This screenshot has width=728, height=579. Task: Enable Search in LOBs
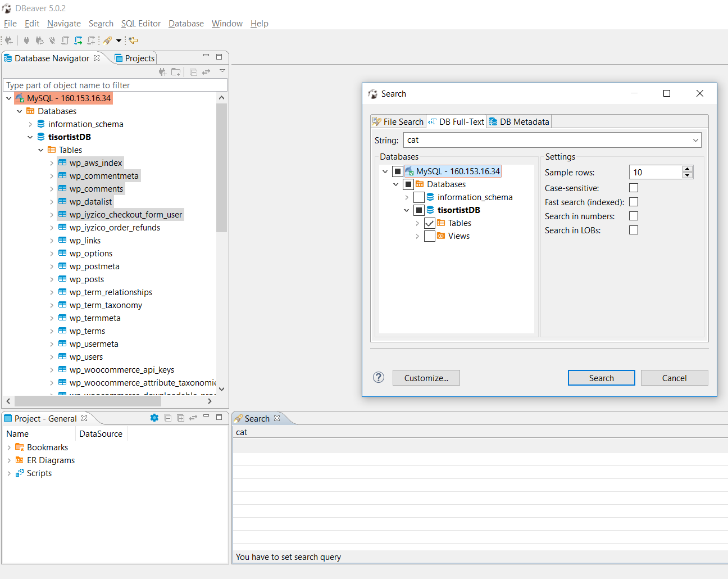point(634,230)
